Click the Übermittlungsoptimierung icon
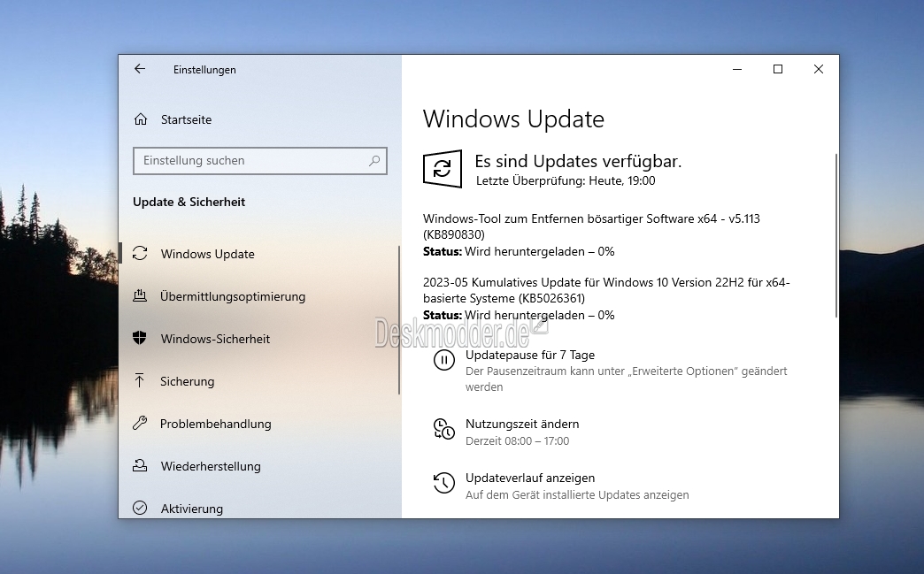The height and width of the screenshot is (574, 924). [x=140, y=295]
